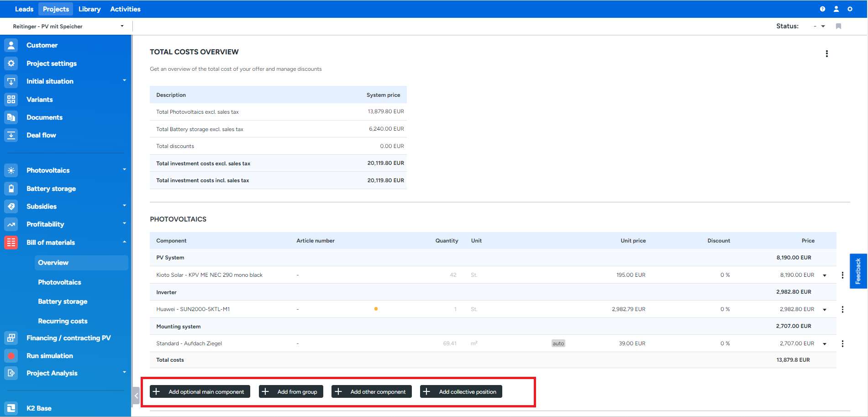Click the Run simulation red icon
The width and height of the screenshot is (868, 417).
11,356
